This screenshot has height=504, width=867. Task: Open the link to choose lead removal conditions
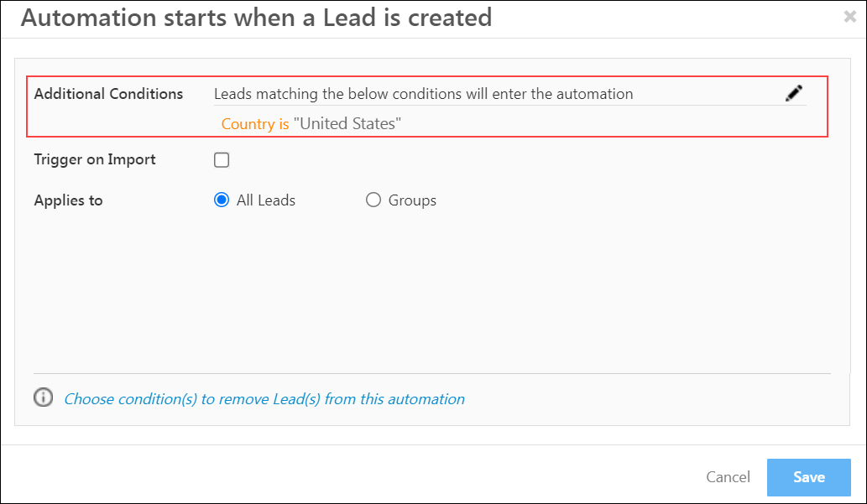tap(264, 399)
